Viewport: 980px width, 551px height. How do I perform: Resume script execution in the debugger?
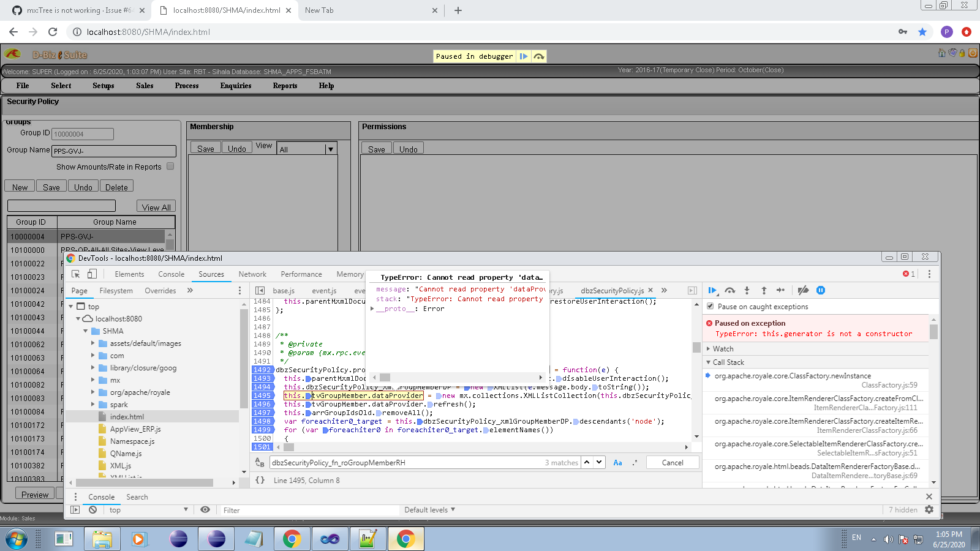tap(712, 291)
